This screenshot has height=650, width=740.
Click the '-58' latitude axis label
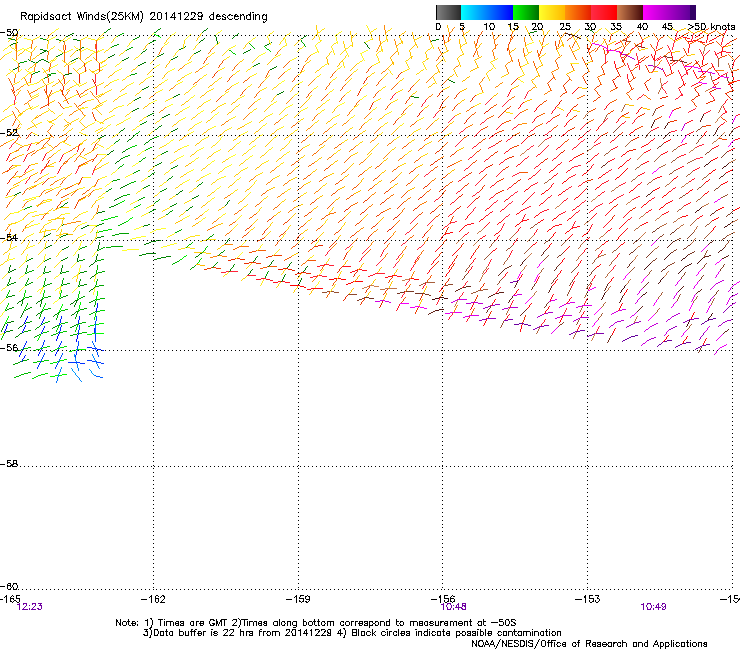[9, 464]
